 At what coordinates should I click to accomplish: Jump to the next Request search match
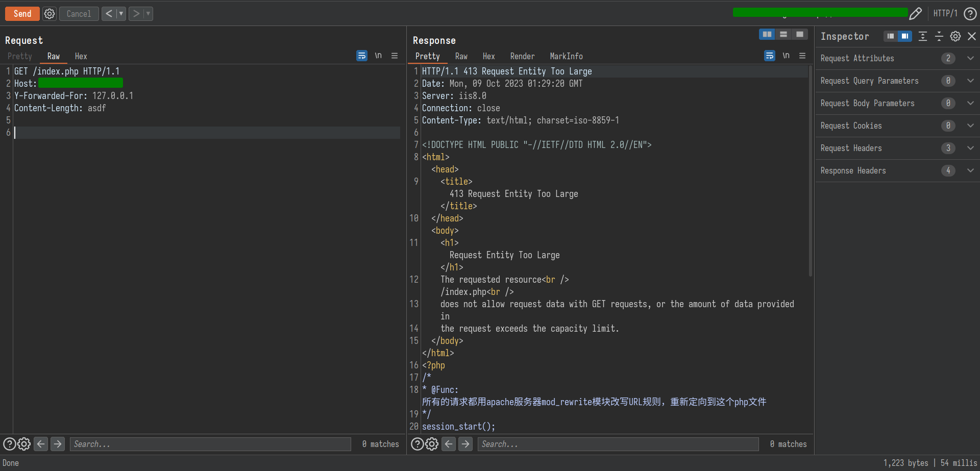tap(58, 444)
